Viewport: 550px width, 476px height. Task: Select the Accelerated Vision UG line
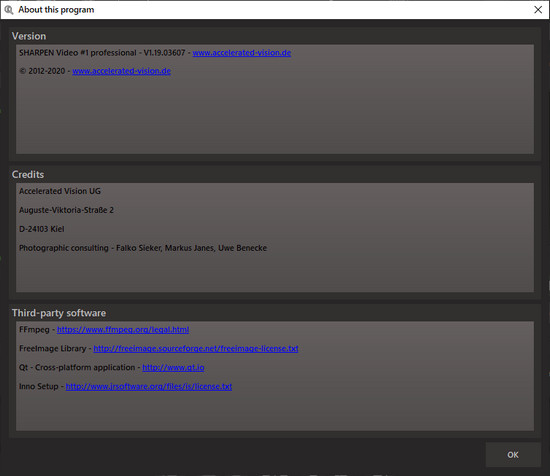point(60,191)
